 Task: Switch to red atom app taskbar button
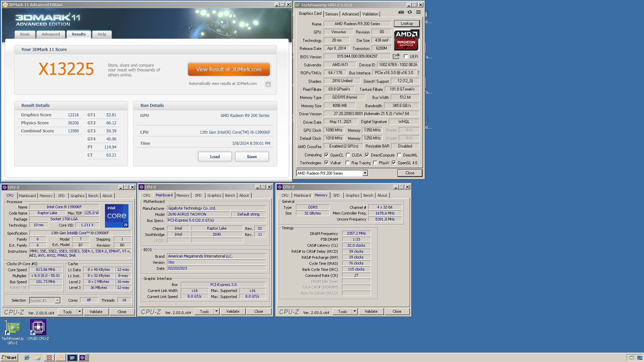pos(49,358)
